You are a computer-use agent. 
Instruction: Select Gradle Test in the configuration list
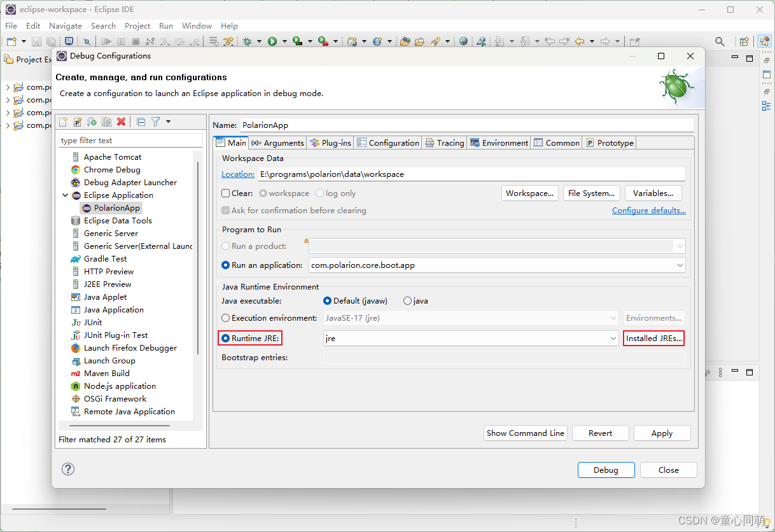[x=105, y=258]
